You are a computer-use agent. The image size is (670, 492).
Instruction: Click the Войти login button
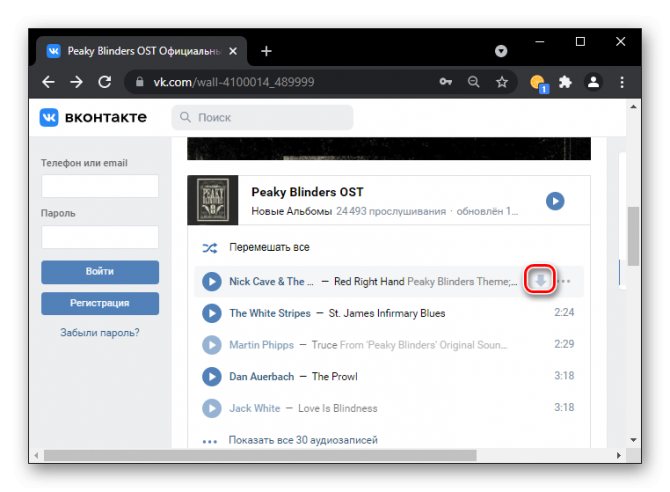tap(100, 272)
